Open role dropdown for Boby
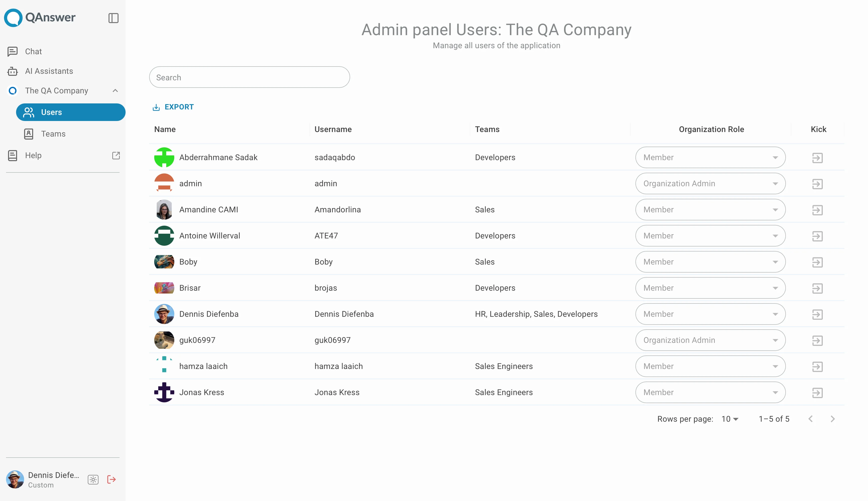Screen dimensions: 868x501 coord(710,262)
